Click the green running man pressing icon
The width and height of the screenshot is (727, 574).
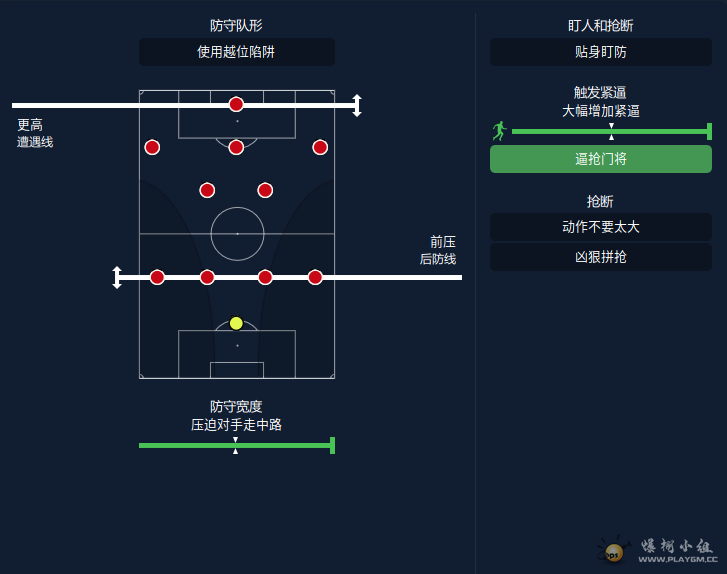tap(499, 131)
